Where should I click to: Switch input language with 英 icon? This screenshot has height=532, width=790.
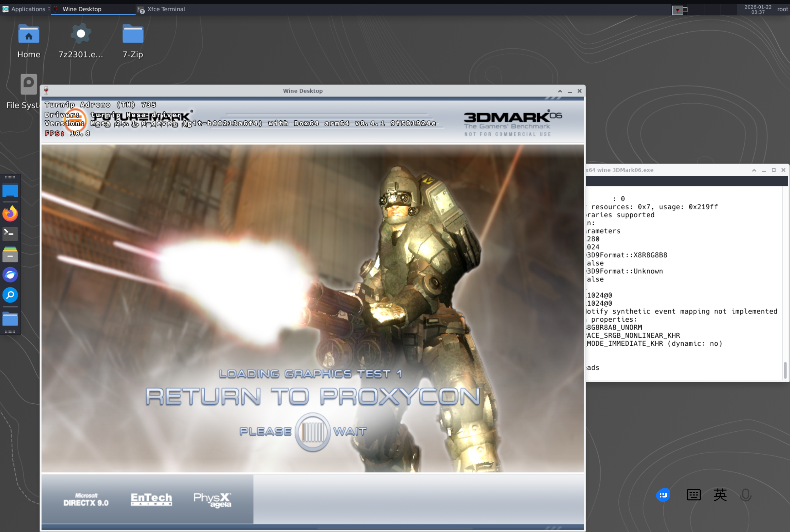(x=720, y=495)
